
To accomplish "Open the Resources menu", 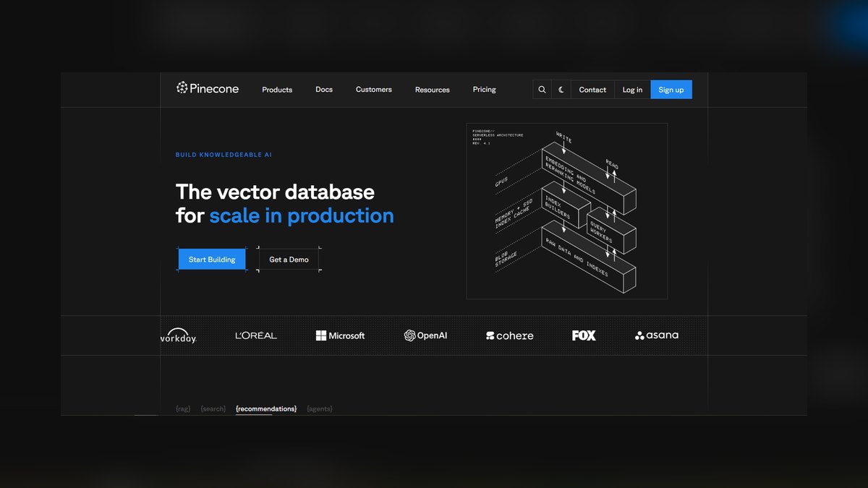I will tap(433, 90).
